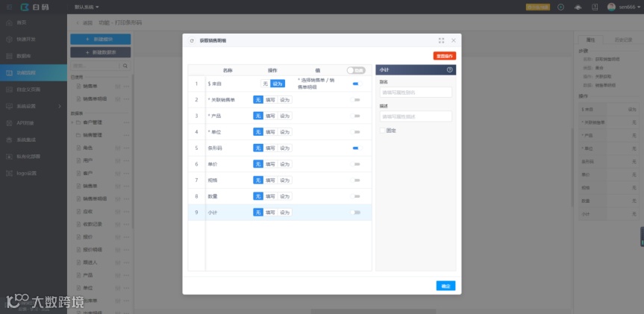Click the 描述 description input field
The width and height of the screenshot is (644, 314).
pyautogui.click(x=416, y=116)
